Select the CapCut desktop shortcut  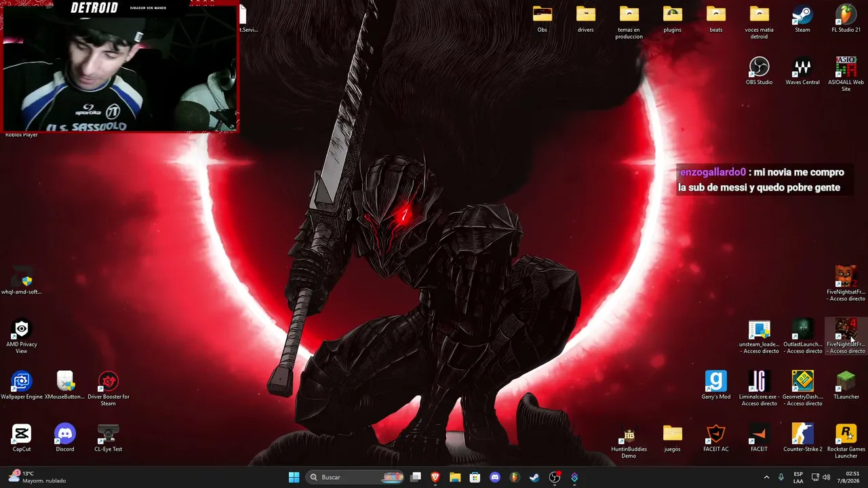pyautogui.click(x=22, y=438)
